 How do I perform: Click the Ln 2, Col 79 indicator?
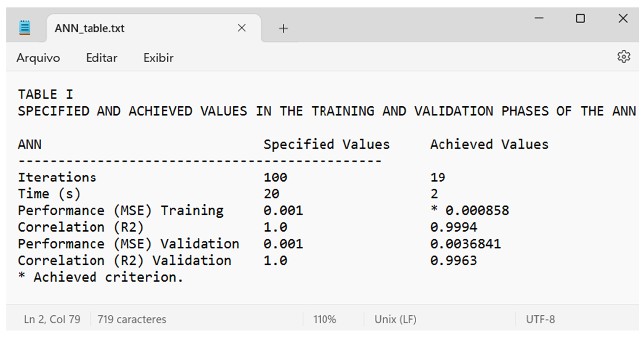[x=52, y=319]
